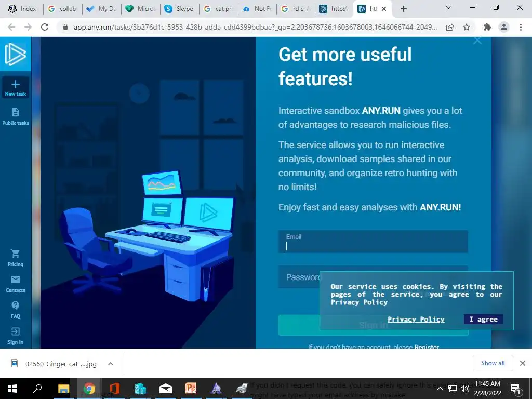Open tab search dropdown chevron
Image resolution: width=532 pixels, height=399 pixels.
point(448,7)
